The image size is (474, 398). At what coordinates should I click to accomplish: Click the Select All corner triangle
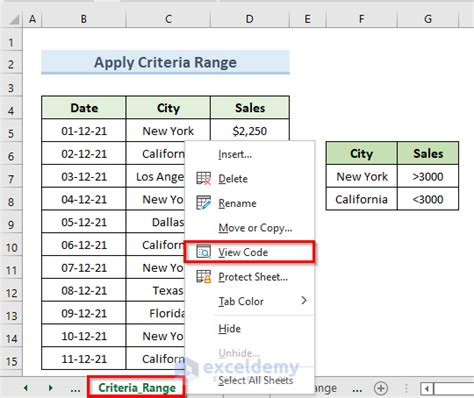(x=14, y=20)
